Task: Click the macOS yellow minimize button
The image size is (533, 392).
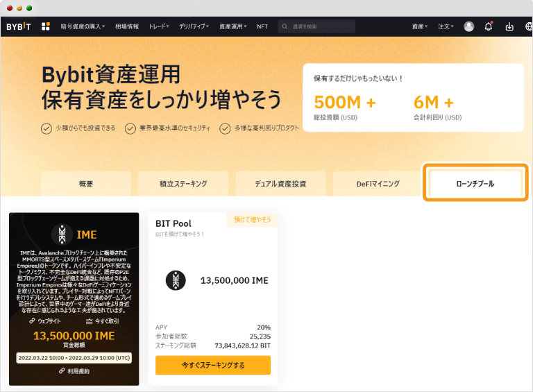Action: (19, 8)
